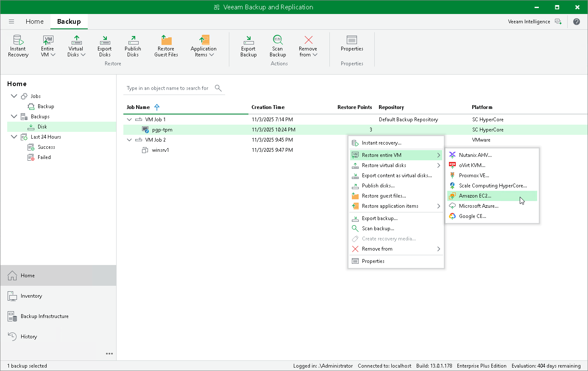Choose Scale Computing HyperCore restore option
The width and height of the screenshot is (588, 371).
[492, 186]
